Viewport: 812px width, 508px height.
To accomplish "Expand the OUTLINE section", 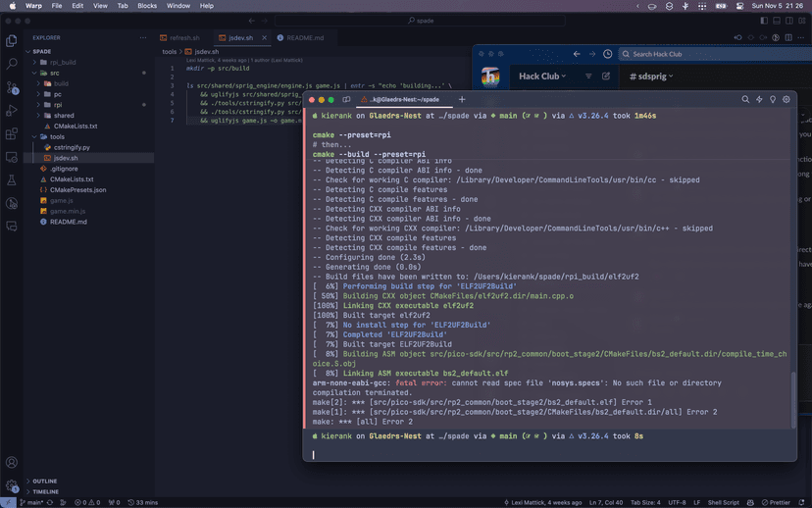I will (x=44, y=482).
